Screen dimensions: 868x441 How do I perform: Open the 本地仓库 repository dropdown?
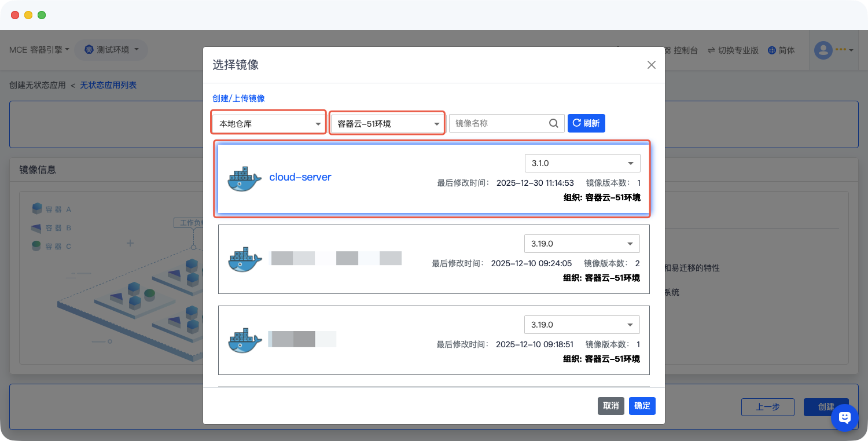point(269,124)
